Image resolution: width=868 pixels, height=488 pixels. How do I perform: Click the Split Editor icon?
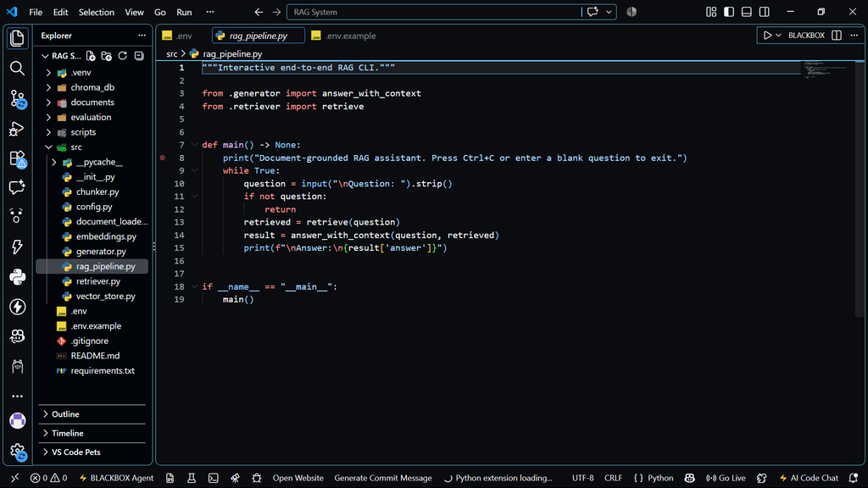coord(837,36)
